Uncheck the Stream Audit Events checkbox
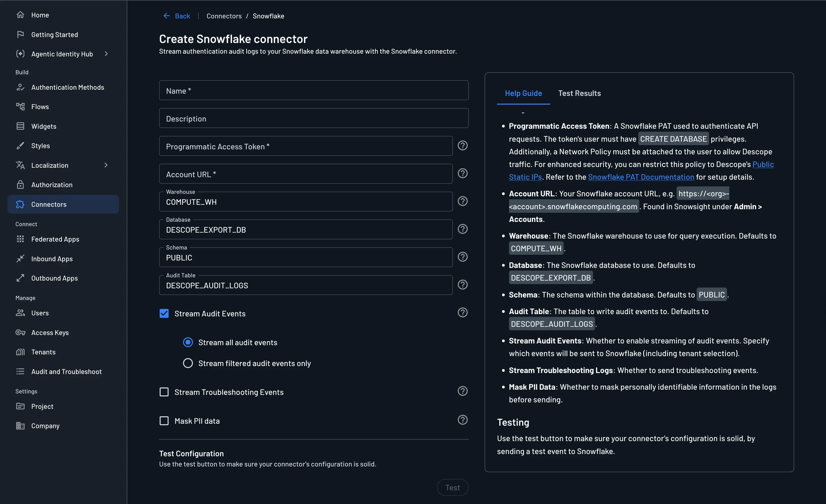 pyautogui.click(x=164, y=313)
